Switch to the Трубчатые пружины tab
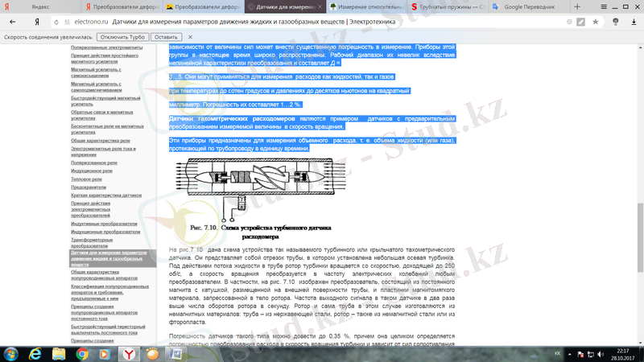The image size is (644, 362). click(x=448, y=7)
